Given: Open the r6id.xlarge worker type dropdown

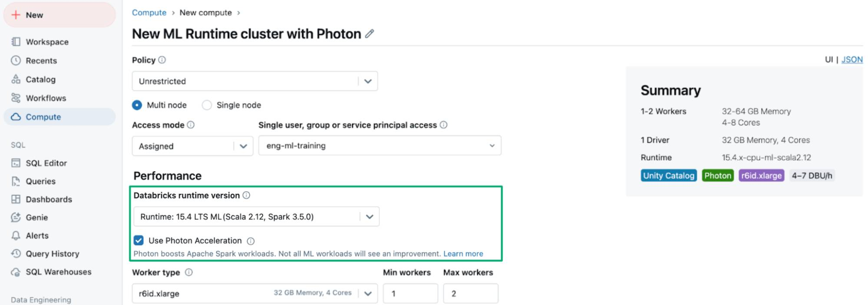Looking at the screenshot, I should coord(255,293).
